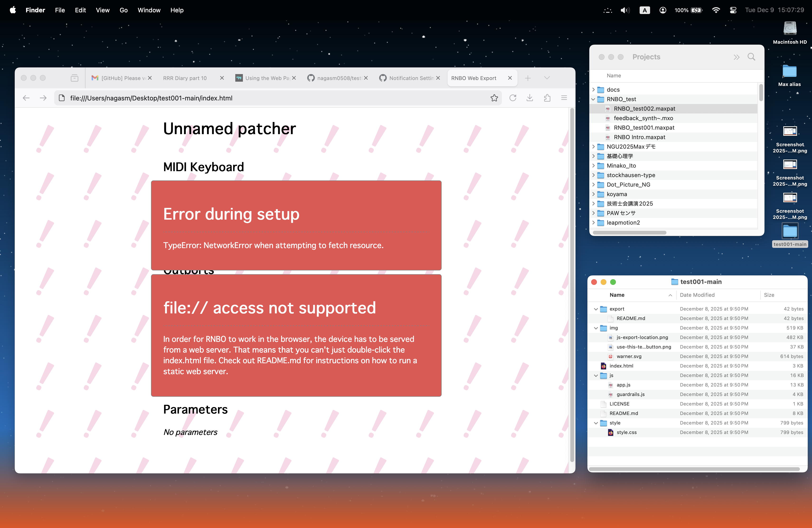Expand the docs folder
The width and height of the screenshot is (812, 528).
[x=593, y=90]
